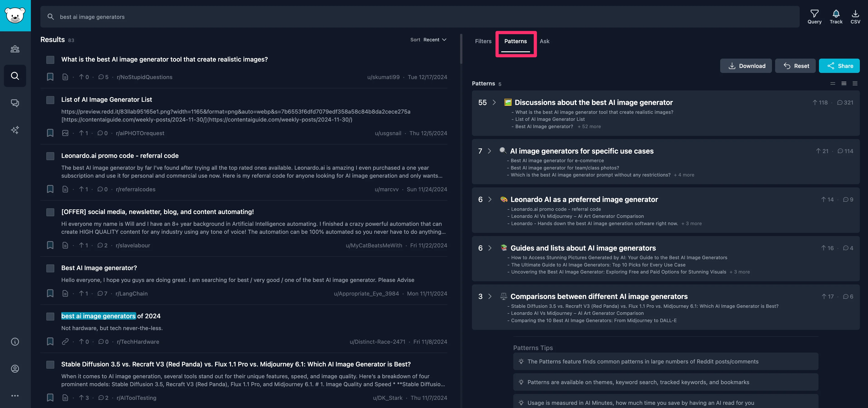The height and width of the screenshot is (408, 868).
Task: Click the AI sparkles sidebar icon
Action: tap(15, 130)
